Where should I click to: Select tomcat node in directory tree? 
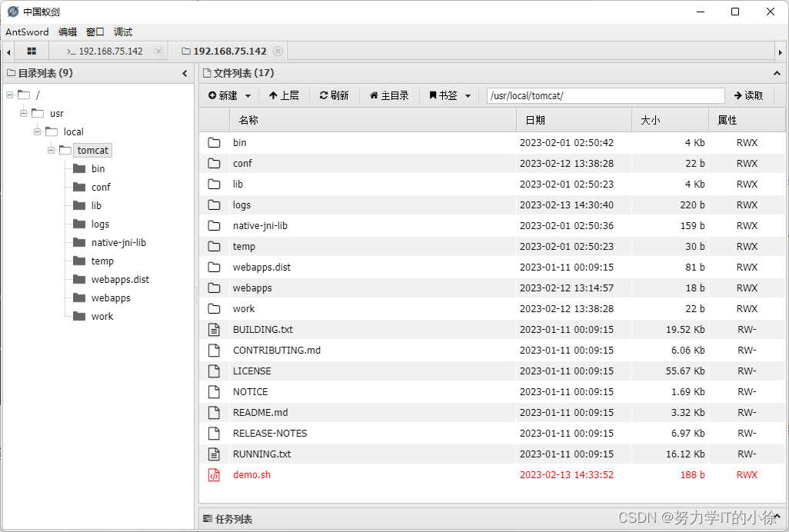92,150
